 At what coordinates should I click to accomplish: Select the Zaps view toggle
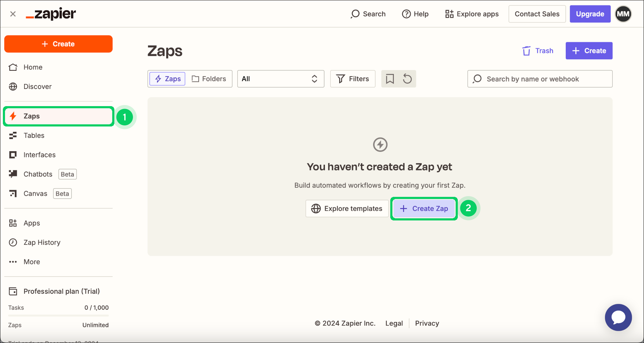(x=168, y=79)
